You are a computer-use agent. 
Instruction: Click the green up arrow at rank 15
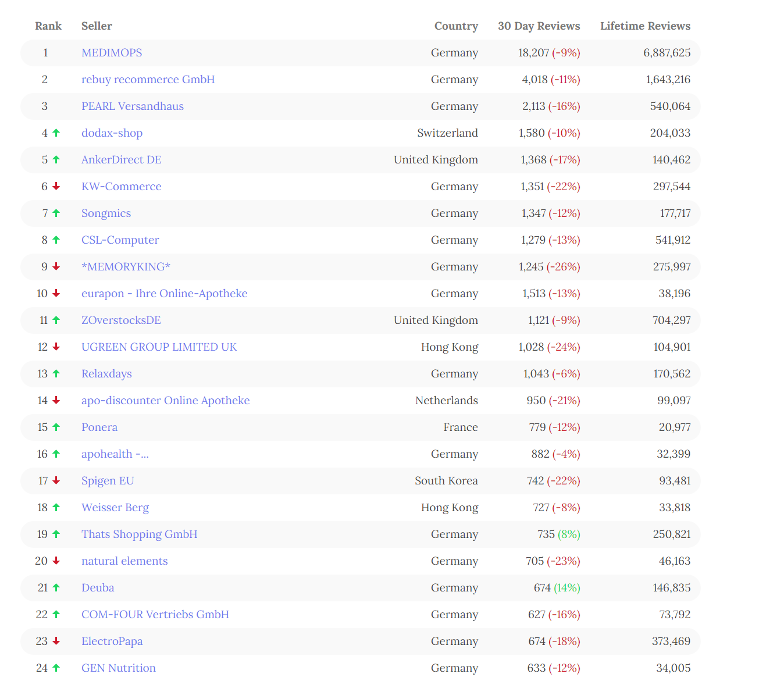pos(56,427)
